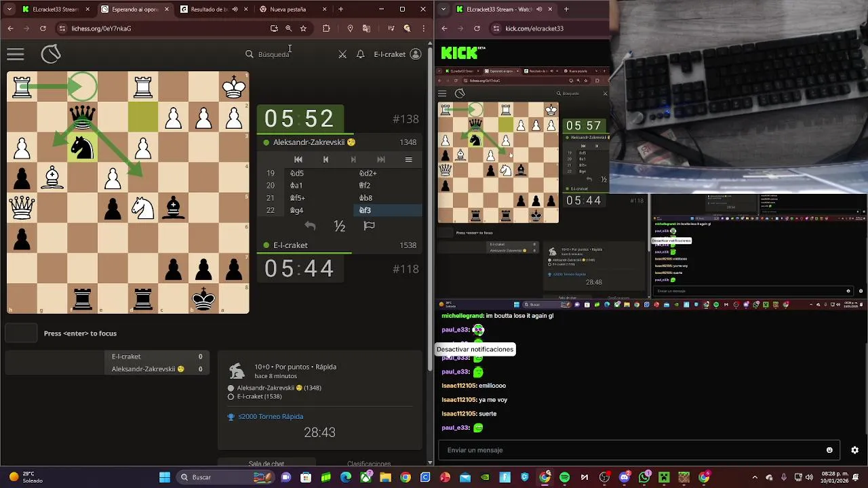Jump to last move in move list

click(x=380, y=159)
